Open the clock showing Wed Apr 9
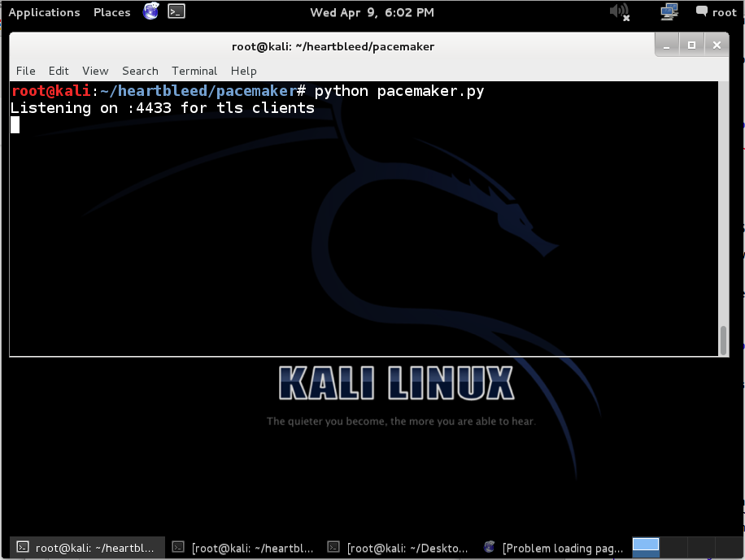Viewport: 745px width, 560px height. click(x=372, y=12)
